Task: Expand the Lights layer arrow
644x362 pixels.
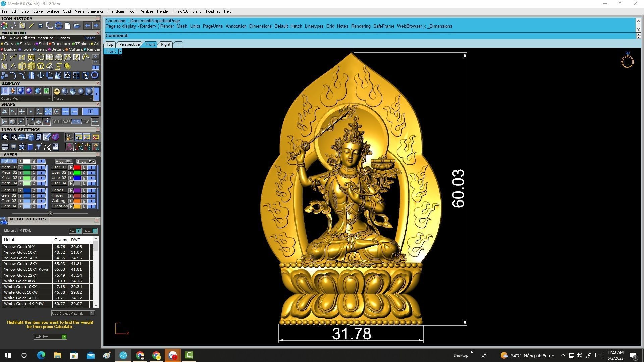Action: (20, 161)
